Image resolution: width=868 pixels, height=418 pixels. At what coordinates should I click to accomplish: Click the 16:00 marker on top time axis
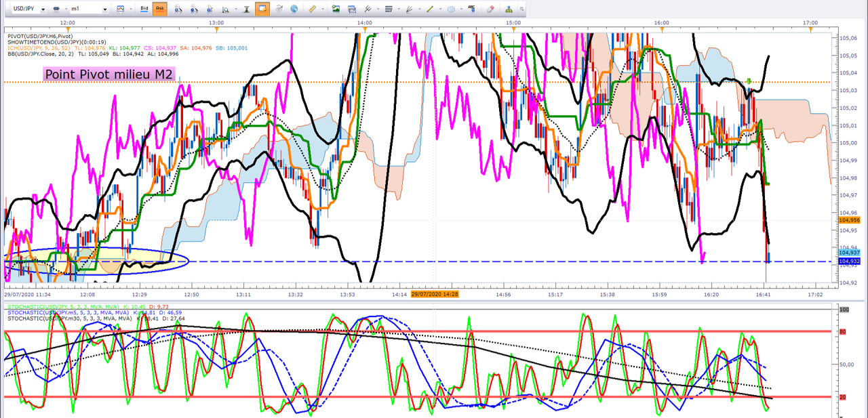pos(662,22)
